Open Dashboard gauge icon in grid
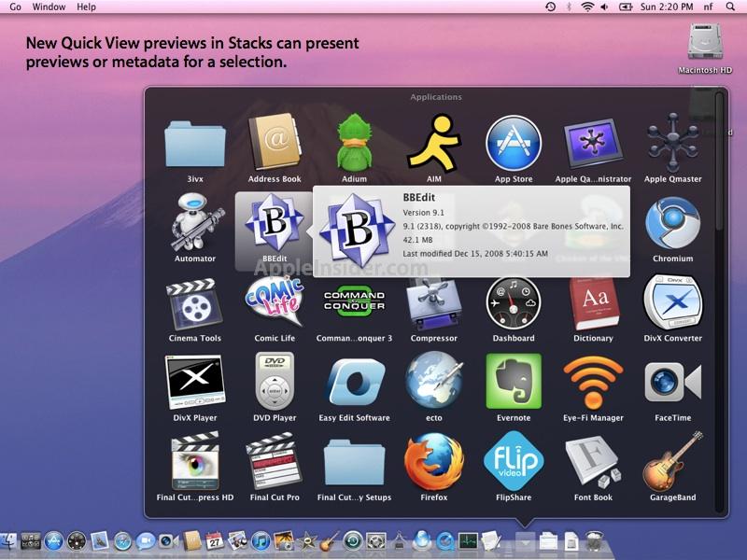Image resolution: width=747 pixels, height=560 pixels. pyautogui.click(x=514, y=302)
